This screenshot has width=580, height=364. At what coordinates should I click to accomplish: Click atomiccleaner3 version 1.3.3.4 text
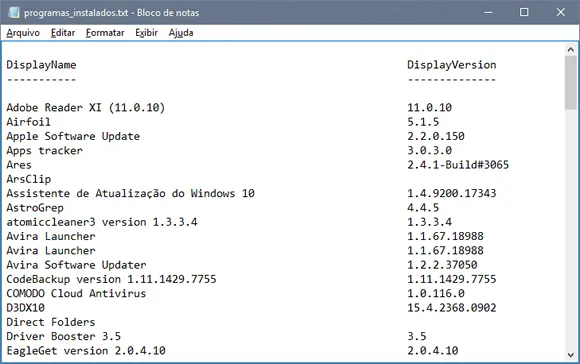[102, 222]
